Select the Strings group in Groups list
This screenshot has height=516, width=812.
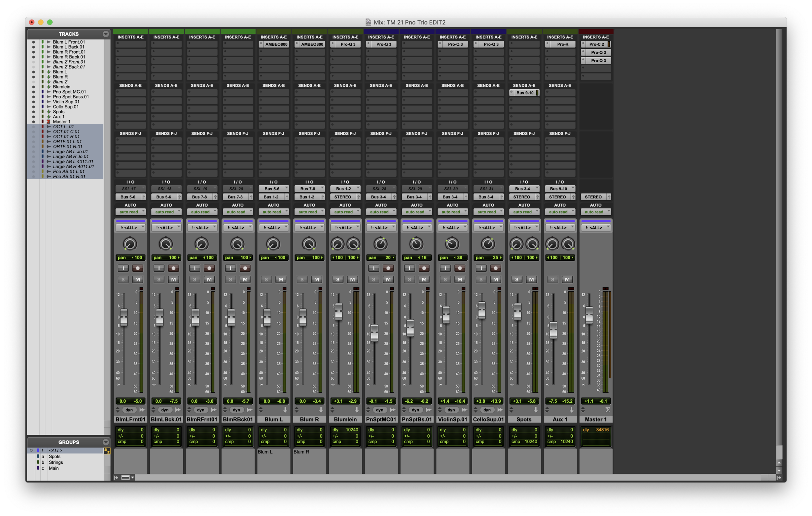[56, 462]
